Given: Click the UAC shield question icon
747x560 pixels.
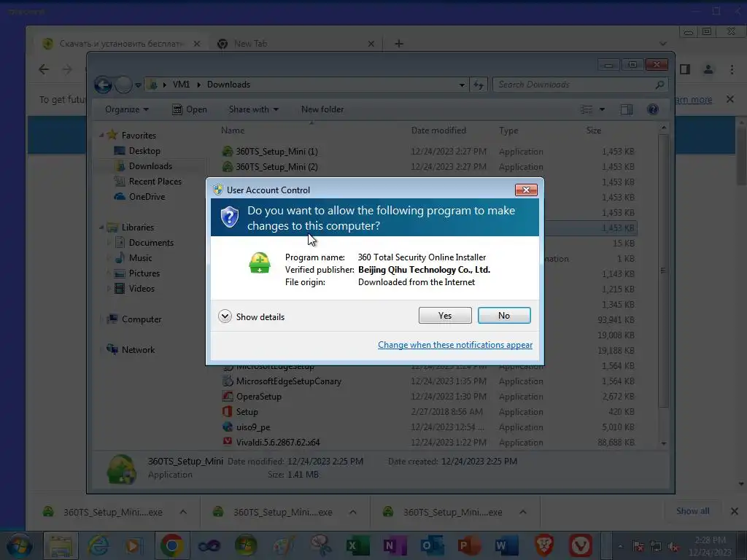Looking at the screenshot, I should [x=229, y=217].
